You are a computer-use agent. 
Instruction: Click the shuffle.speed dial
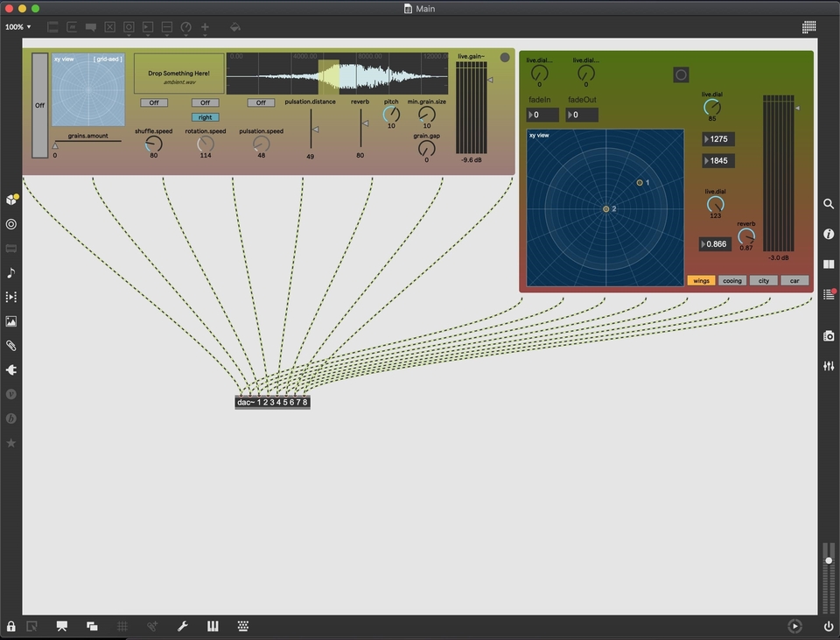pyautogui.click(x=154, y=144)
